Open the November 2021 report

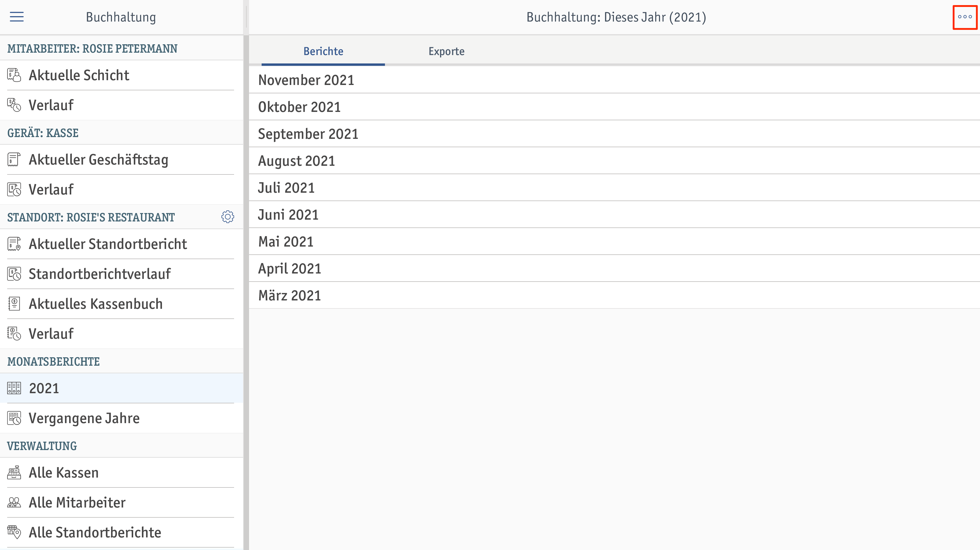[615, 80]
